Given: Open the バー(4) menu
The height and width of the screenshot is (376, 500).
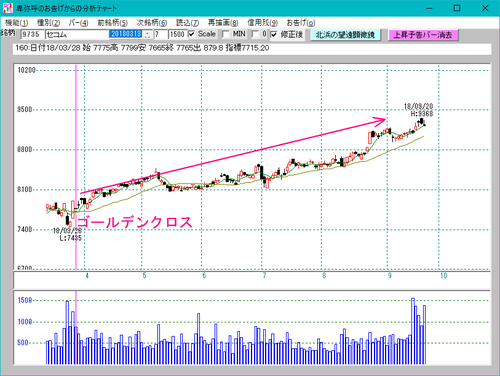Looking at the screenshot, I should [78, 23].
